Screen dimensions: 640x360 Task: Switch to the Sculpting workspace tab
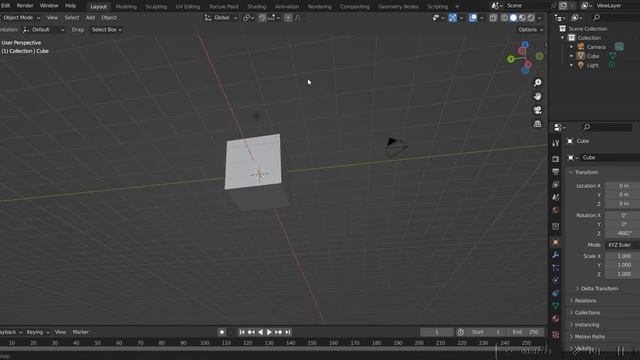[156, 7]
